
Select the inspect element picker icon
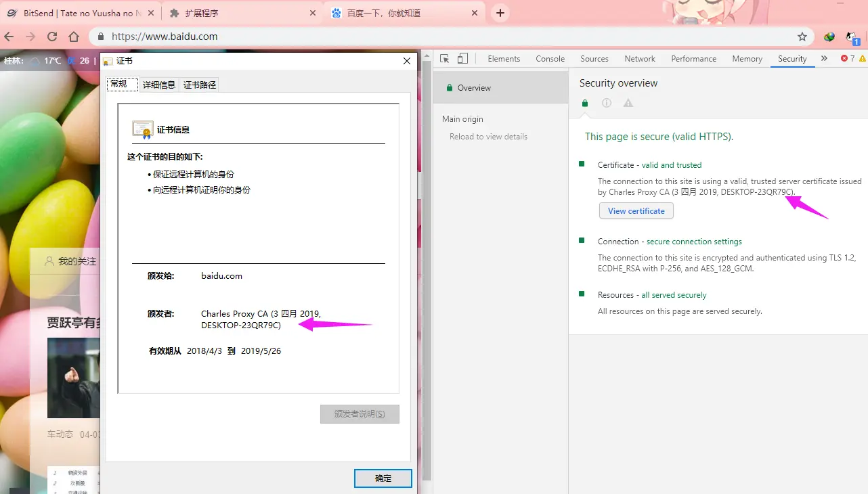[x=445, y=59]
